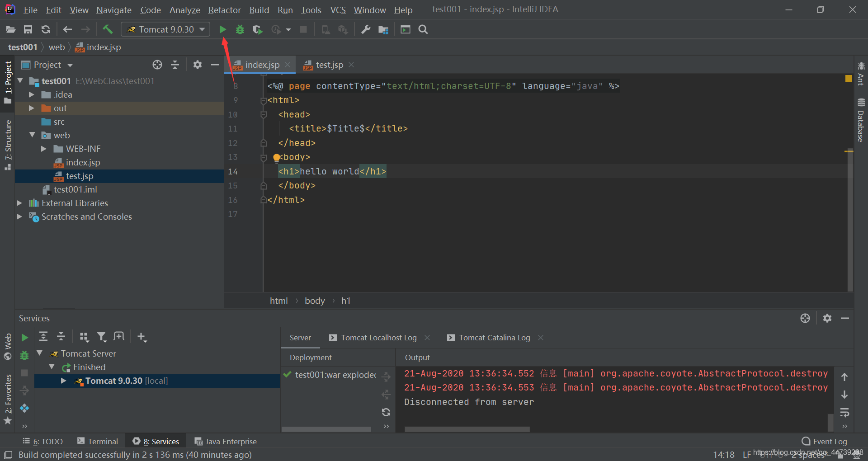Click the body breadcrumb in editor

(315, 301)
